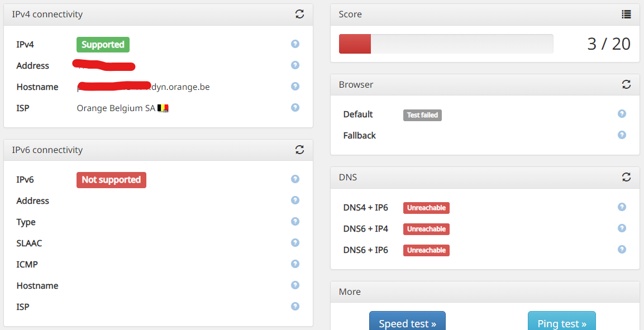The width and height of the screenshot is (644, 330).
Task: Show help for Browser Fallback row
Action: pyautogui.click(x=622, y=135)
